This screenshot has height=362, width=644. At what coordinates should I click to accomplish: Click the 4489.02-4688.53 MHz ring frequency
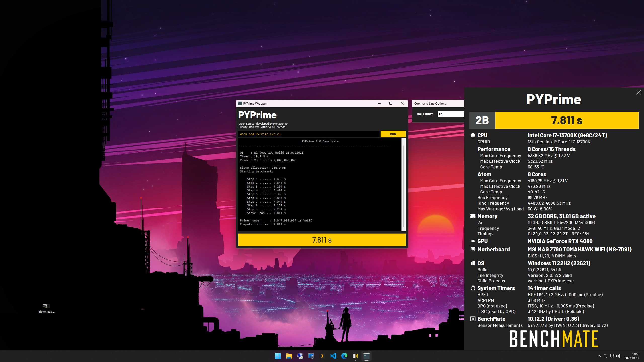[549, 203]
